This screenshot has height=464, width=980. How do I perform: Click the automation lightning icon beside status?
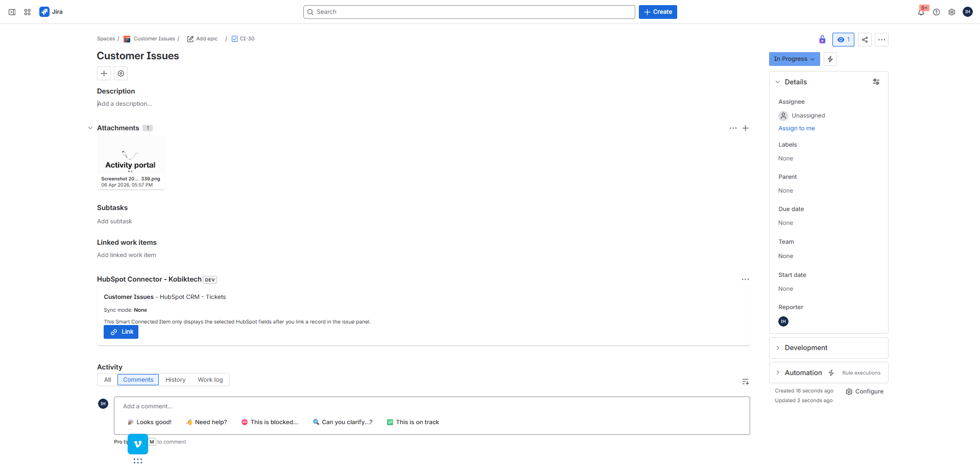coord(830,59)
